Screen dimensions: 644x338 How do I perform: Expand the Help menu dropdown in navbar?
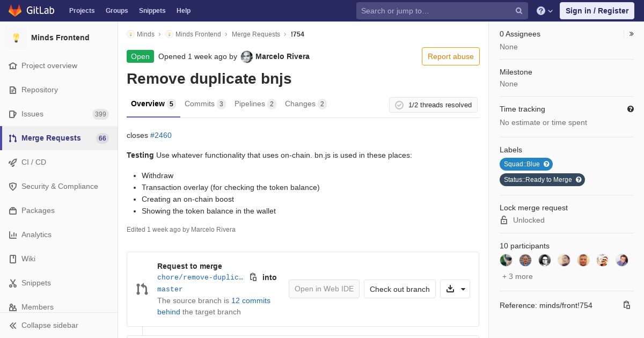coord(545,11)
